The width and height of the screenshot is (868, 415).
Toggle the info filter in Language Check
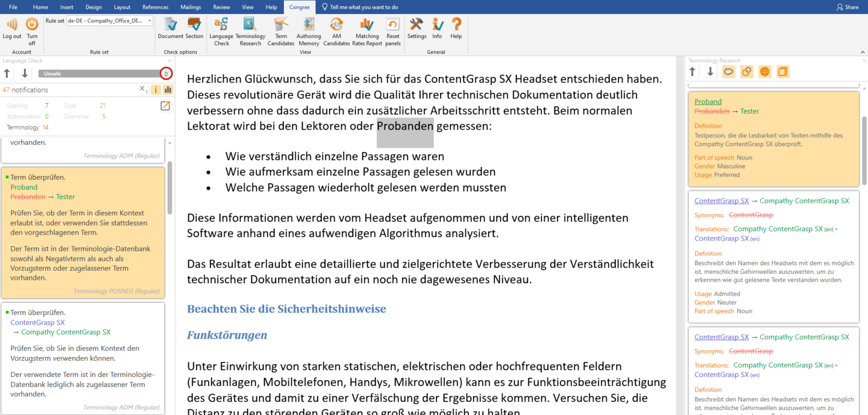156,90
